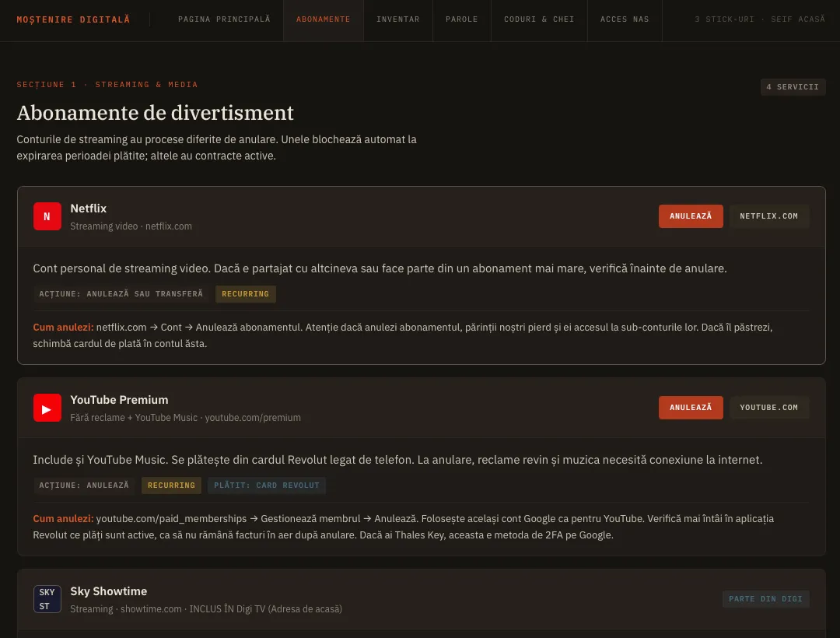Screen dimensions: 840x638
Task: Click the Netflix description starting Cont personal
Action: point(380,268)
